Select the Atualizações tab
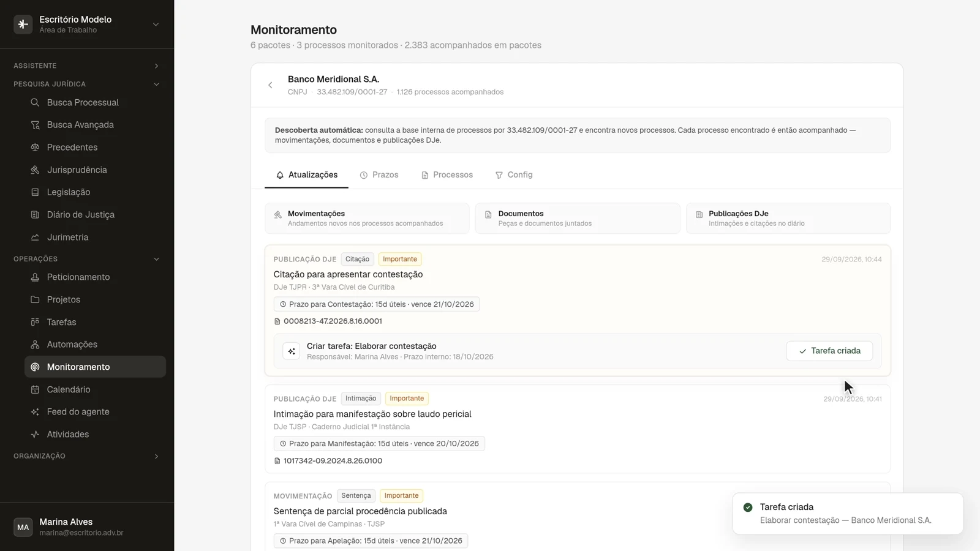 tap(306, 175)
